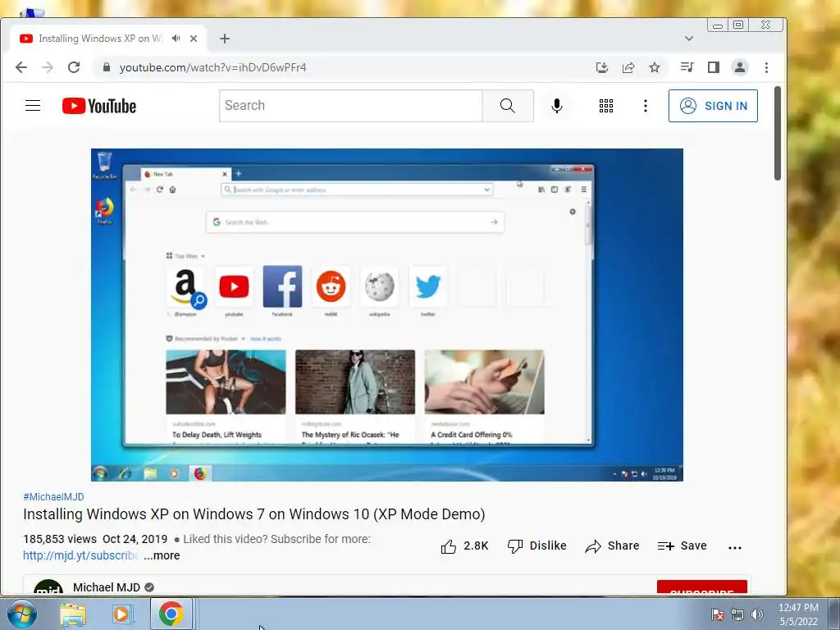Toggle the Chrome side panel icon

[x=714, y=67]
